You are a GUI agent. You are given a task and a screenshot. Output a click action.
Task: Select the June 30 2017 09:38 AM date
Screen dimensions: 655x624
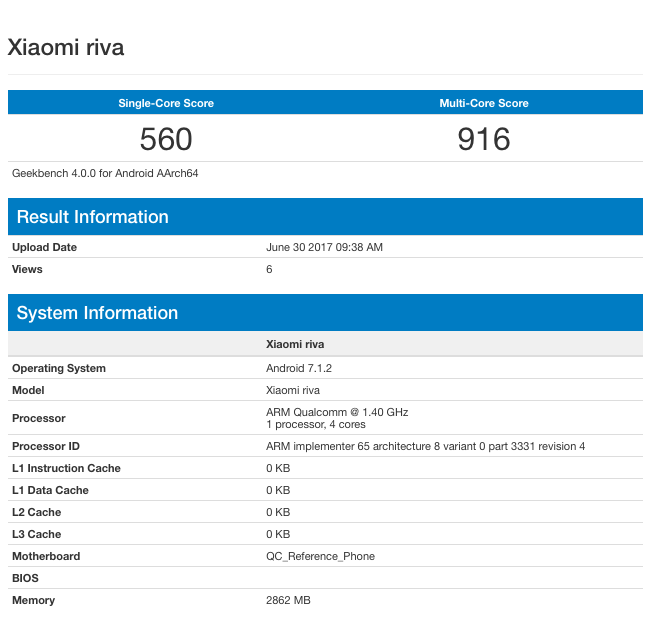pyautogui.click(x=324, y=247)
